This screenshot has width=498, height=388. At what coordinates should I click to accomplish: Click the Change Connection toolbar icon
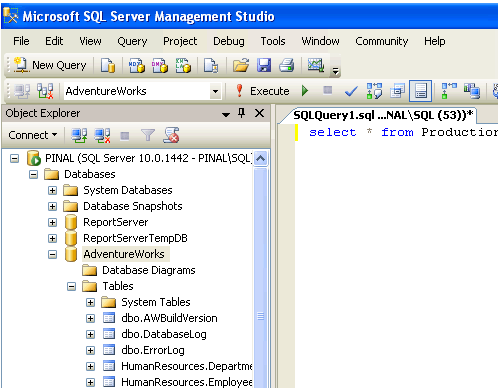(45, 91)
